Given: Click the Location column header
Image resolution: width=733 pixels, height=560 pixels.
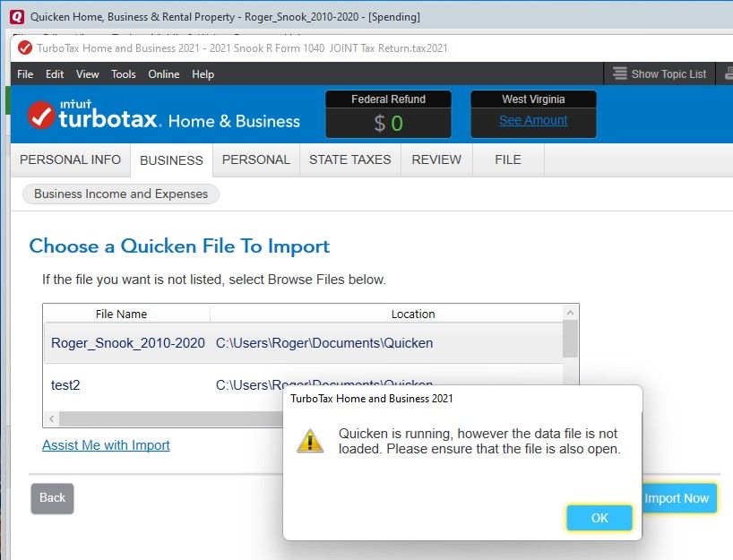Looking at the screenshot, I should point(413,314).
